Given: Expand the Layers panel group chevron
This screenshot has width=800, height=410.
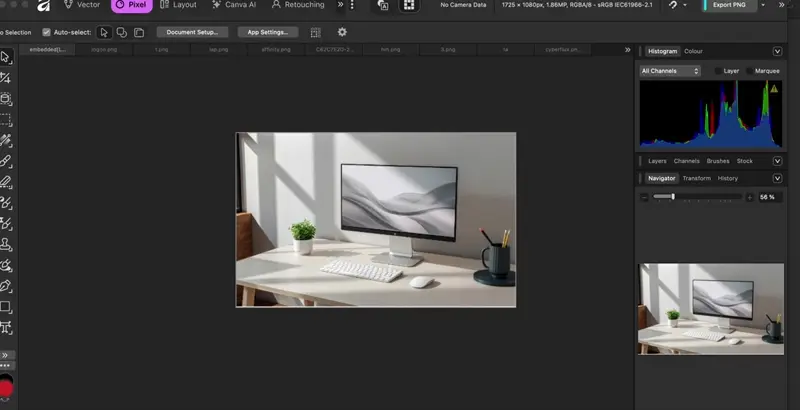Looking at the screenshot, I should point(777,161).
